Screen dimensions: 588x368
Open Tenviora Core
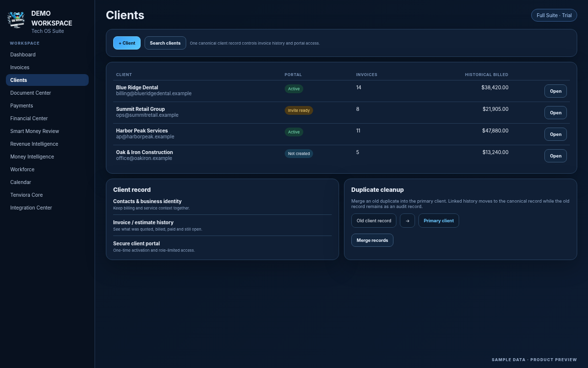(x=47, y=195)
